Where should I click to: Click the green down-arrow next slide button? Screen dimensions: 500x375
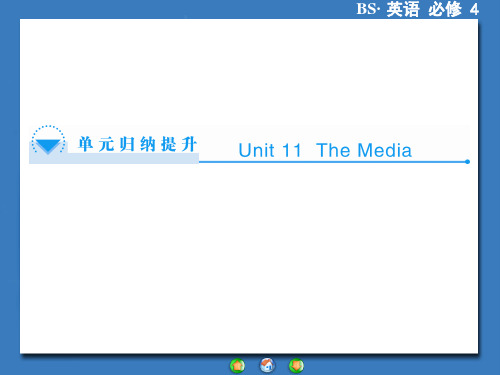click(296, 366)
